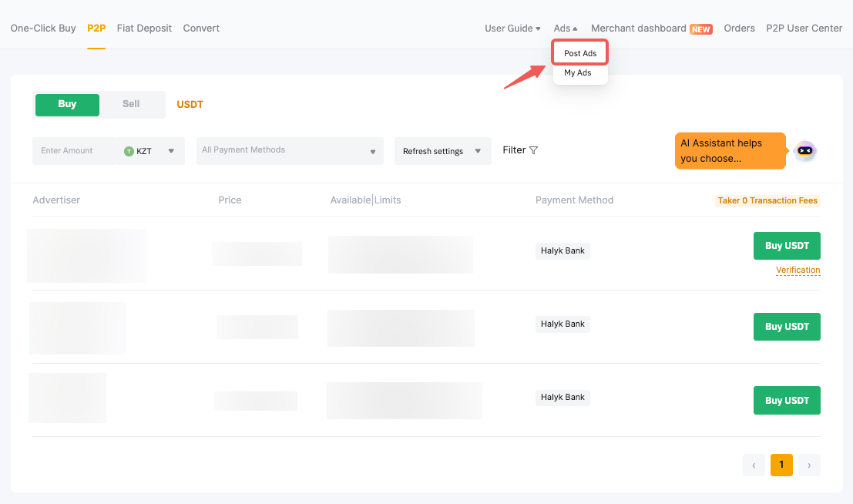853x504 pixels.
Task: Select My Ads from the Ads menu
Action: point(578,72)
